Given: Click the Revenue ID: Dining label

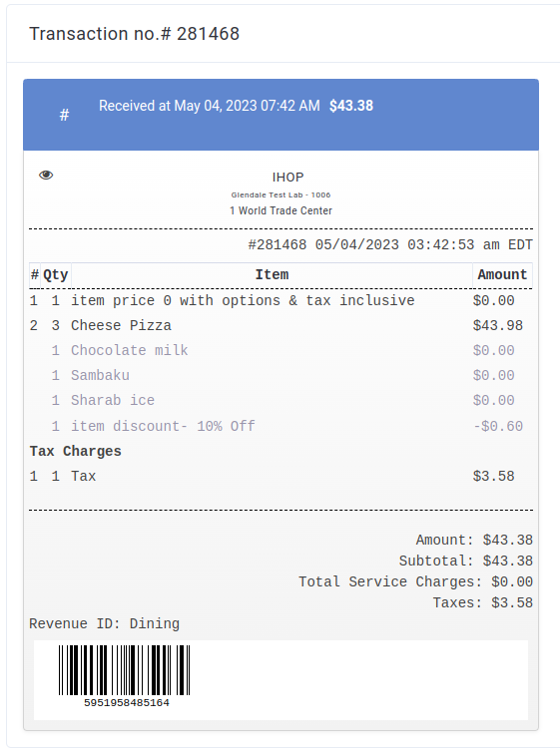Looking at the screenshot, I should coord(104,624).
